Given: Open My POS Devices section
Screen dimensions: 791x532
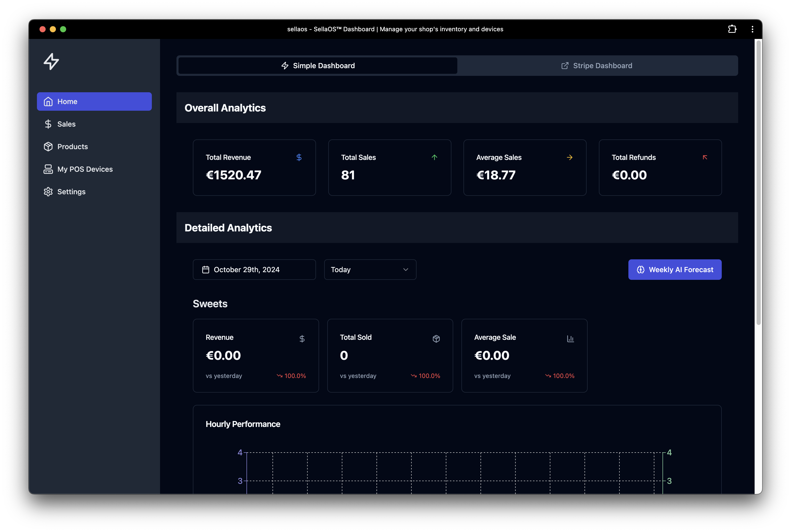Looking at the screenshot, I should [85, 169].
